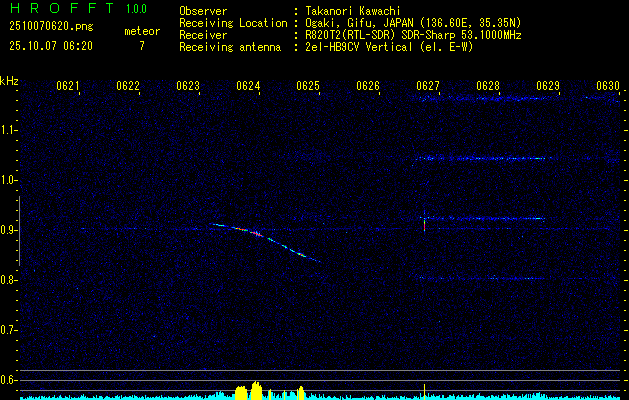629x400 pixels.
Task: Click the 1.1 kHz frequency label
Action: (x=7, y=130)
